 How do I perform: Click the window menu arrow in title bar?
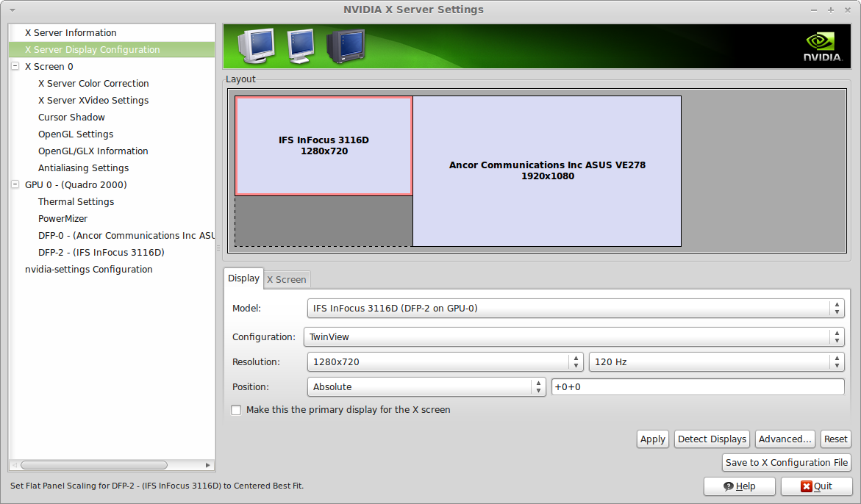[x=12, y=10]
